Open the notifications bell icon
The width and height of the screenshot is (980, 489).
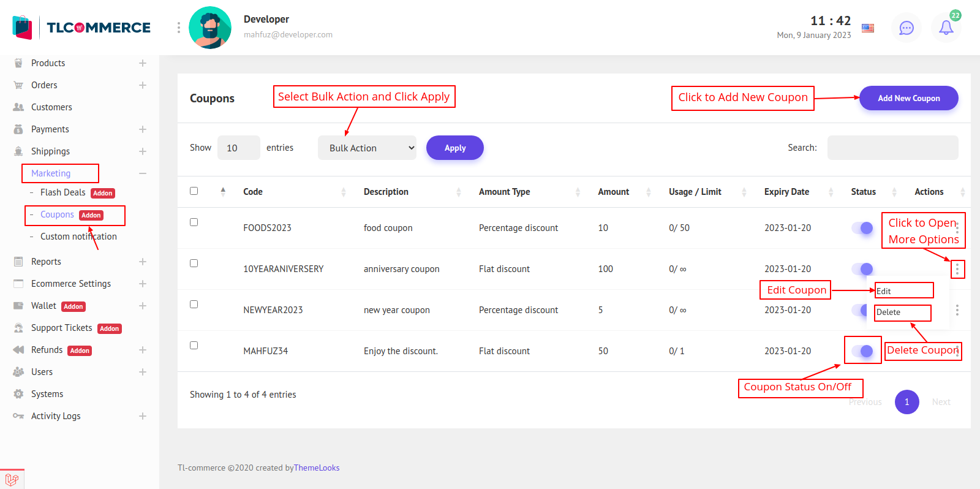[x=946, y=28]
